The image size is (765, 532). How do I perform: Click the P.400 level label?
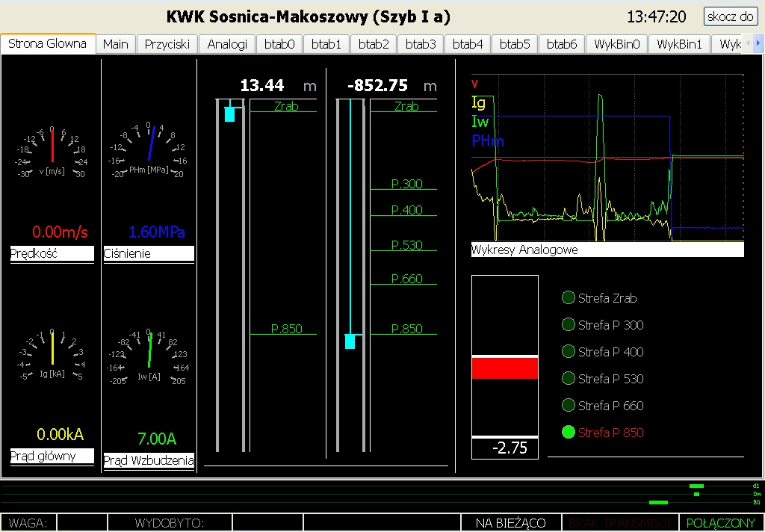(406, 210)
